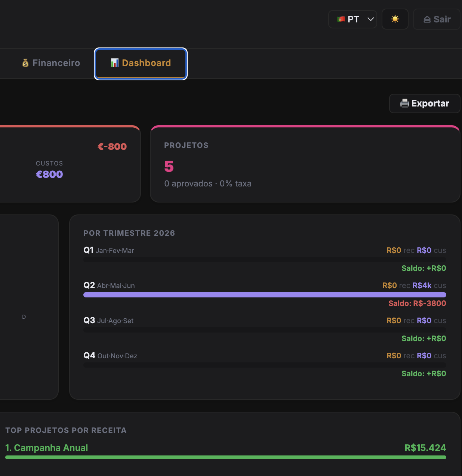Click the projects count 5
The image size is (462, 476).
tap(169, 166)
